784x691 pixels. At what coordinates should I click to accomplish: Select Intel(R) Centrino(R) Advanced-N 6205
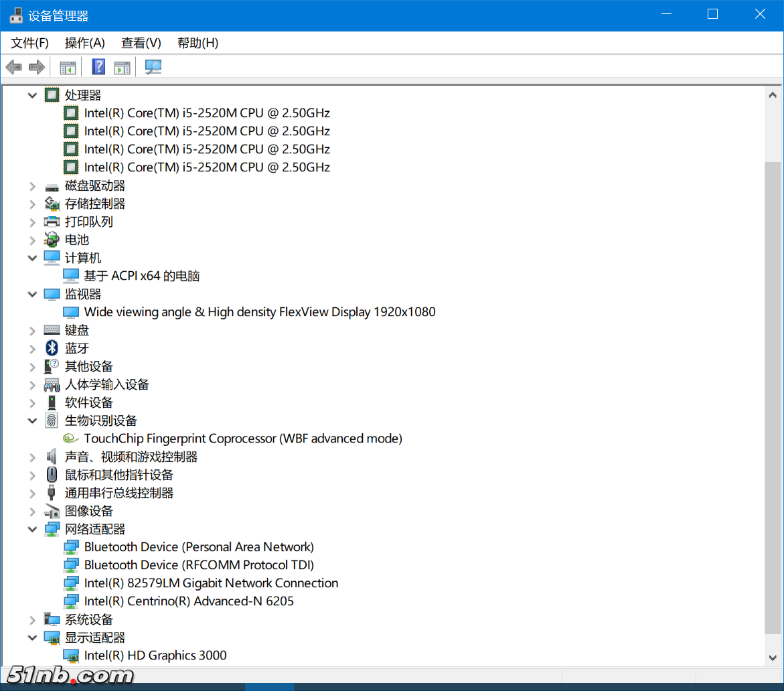[x=189, y=601]
